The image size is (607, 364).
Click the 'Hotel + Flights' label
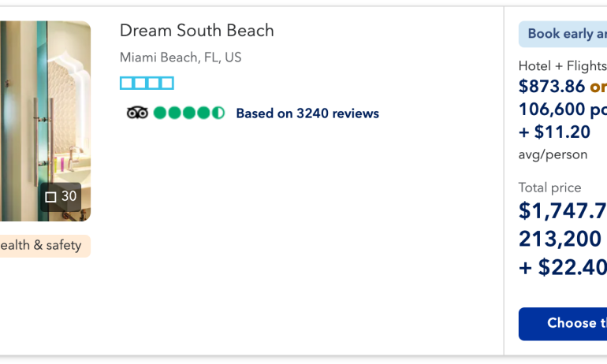point(562,66)
